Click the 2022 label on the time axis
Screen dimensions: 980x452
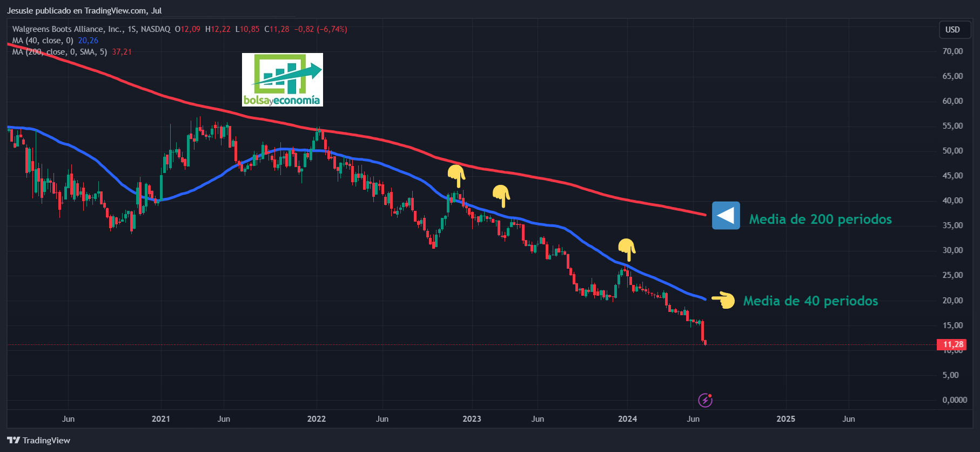317,419
